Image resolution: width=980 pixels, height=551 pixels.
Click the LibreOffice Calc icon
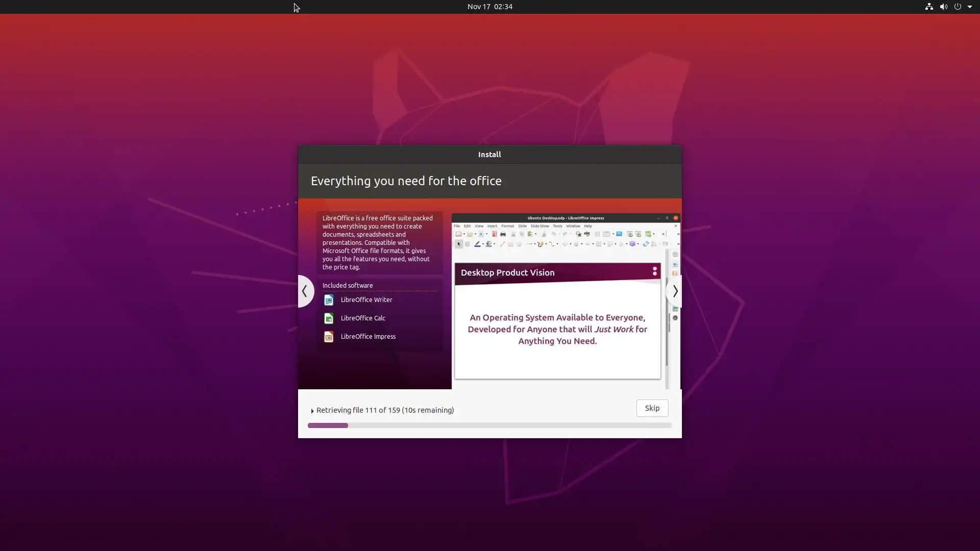coord(329,318)
